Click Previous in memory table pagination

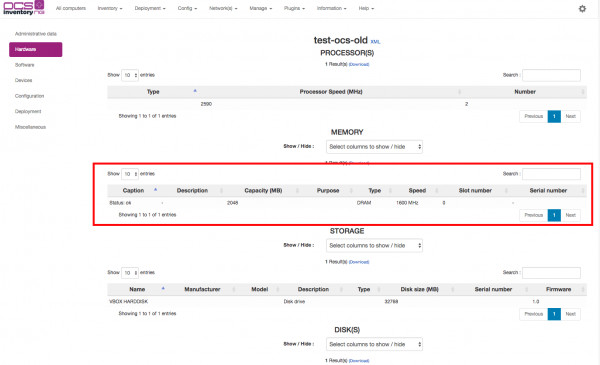pos(533,215)
